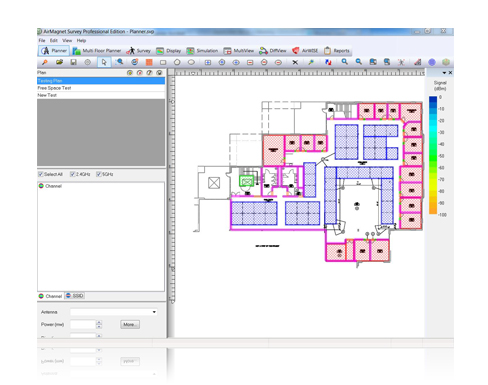Switch to the Simulation view
Screen dimensions: 488x385
(202, 51)
